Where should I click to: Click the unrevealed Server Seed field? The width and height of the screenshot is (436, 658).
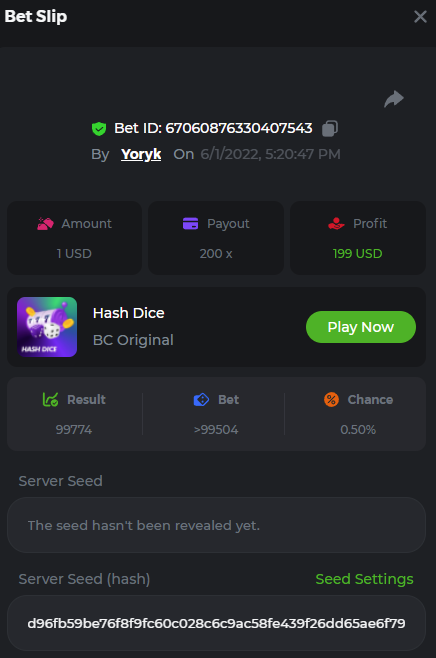coord(217,525)
